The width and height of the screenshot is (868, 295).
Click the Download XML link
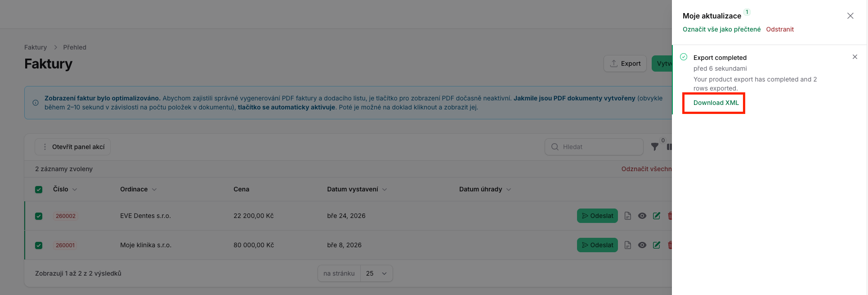716,103
